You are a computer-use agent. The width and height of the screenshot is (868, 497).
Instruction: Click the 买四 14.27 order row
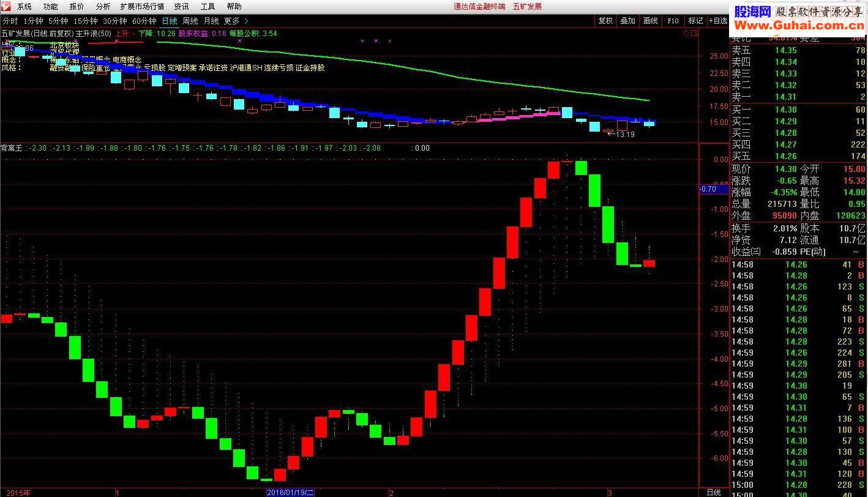click(798, 144)
